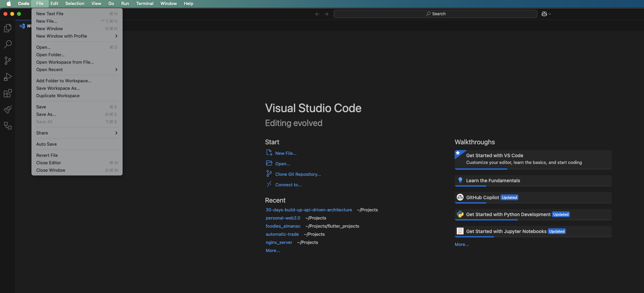
Task: Click More... under Walkthroughs
Action: click(462, 244)
